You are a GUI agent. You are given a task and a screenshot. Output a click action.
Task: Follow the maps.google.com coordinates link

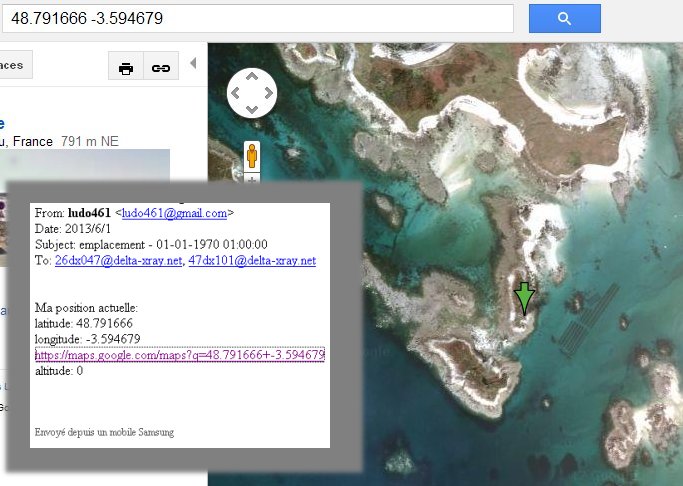point(180,355)
